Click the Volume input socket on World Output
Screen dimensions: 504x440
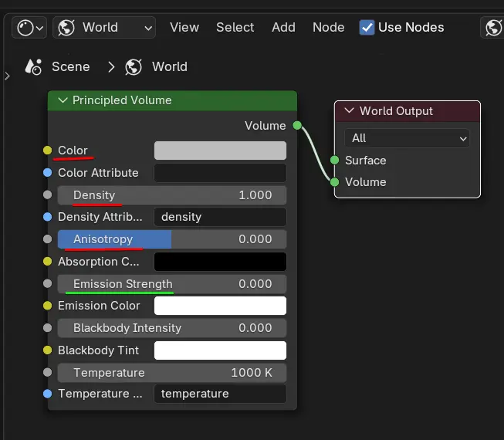pos(334,182)
